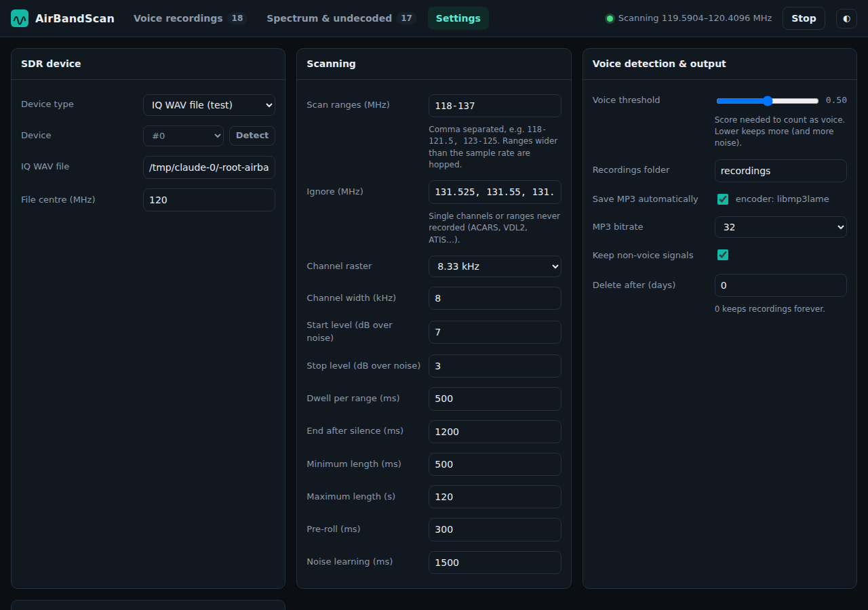Expand the Channel raster dropdown
This screenshot has height=610, width=868.
click(x=495, y=266)
